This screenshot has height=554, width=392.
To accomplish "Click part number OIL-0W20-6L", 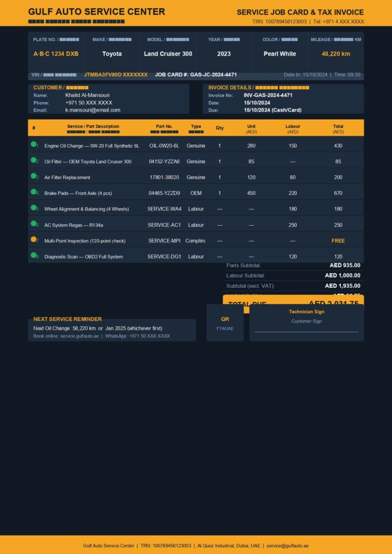I will 164,146.
